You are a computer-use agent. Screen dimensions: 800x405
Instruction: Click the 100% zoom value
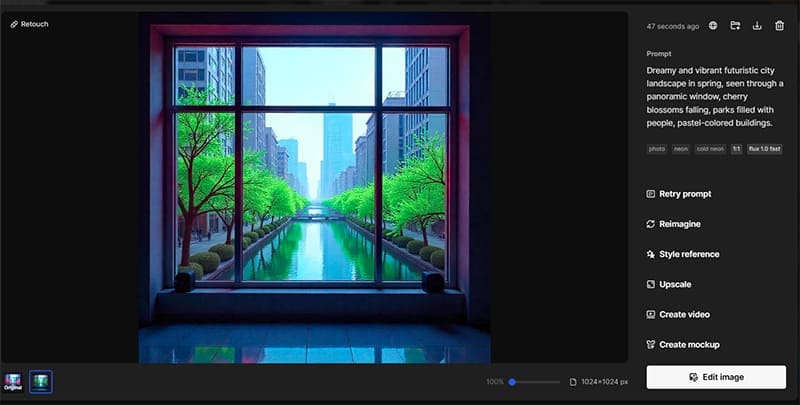[494, 382]
